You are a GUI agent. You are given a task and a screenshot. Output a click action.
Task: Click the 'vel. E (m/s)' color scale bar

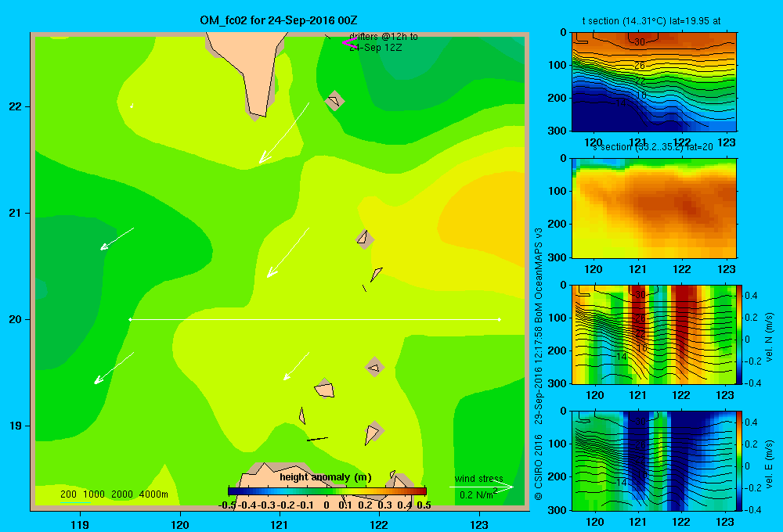pyautogui.click(x=740, y=461)
